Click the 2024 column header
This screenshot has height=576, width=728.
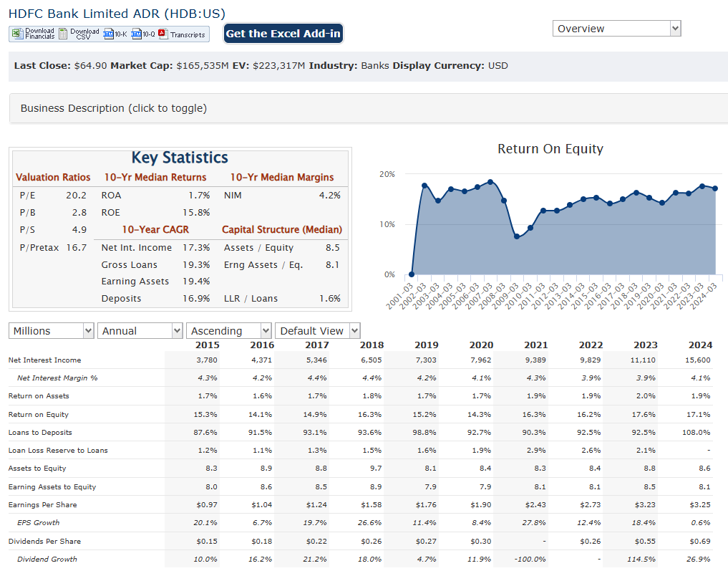(700, 345)
